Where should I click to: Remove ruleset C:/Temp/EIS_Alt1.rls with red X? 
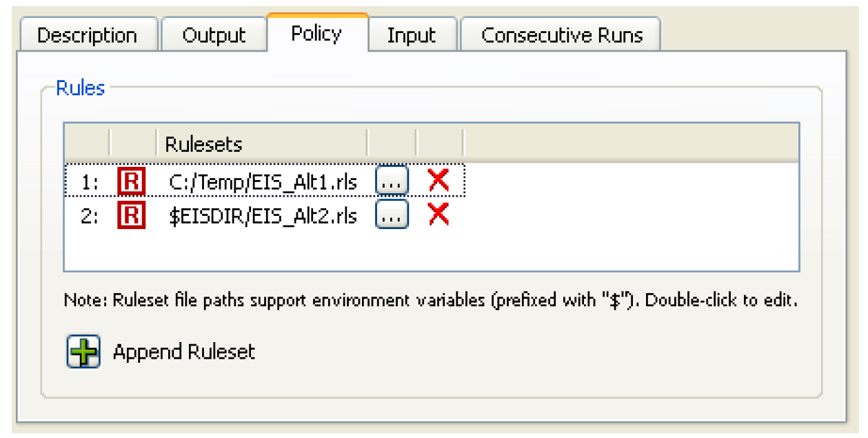[x=439, y=181]
